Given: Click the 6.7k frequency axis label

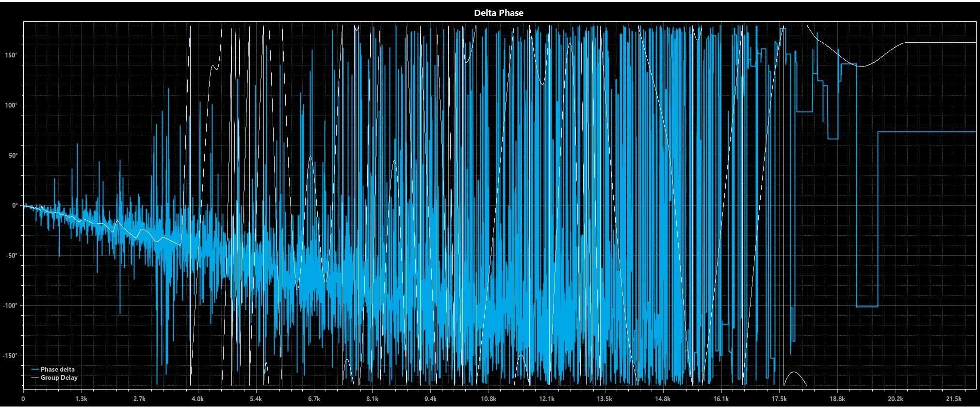Looking at the screenshot, I should [314, 399].
